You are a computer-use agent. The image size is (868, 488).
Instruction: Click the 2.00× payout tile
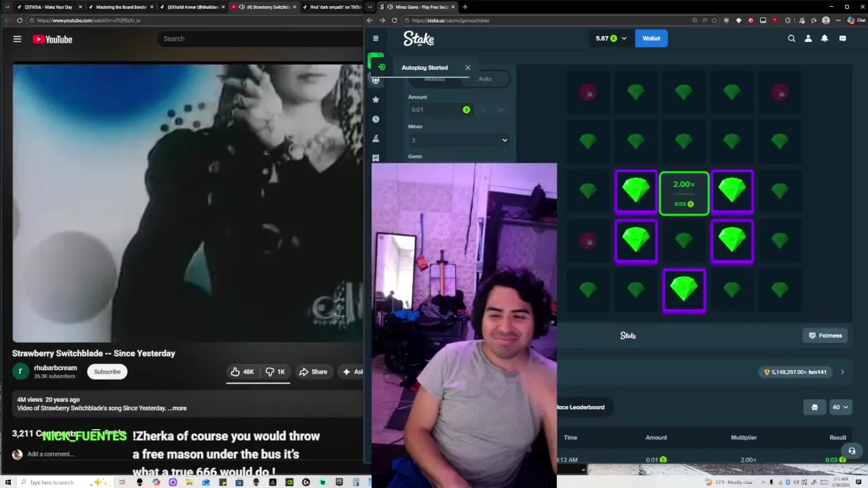tap(684, 193)
